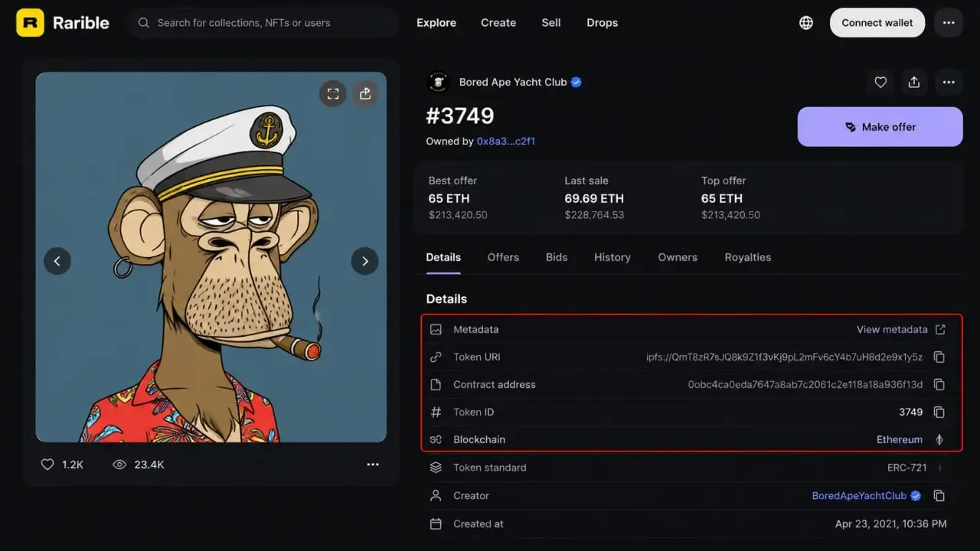Click the 23.4K views counter
The image size is (980, 551).
tap(139, 465)
